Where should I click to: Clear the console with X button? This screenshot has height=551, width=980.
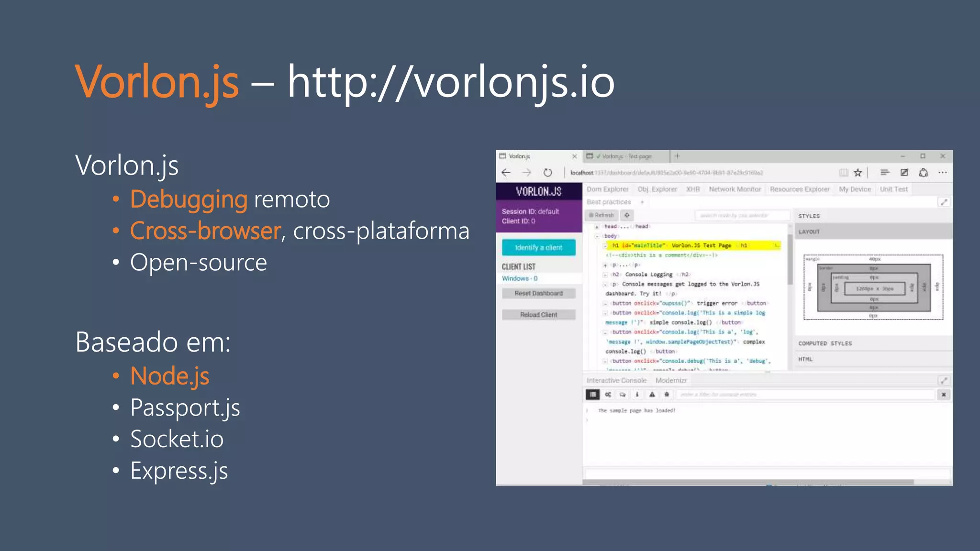(x=944, y=395)
